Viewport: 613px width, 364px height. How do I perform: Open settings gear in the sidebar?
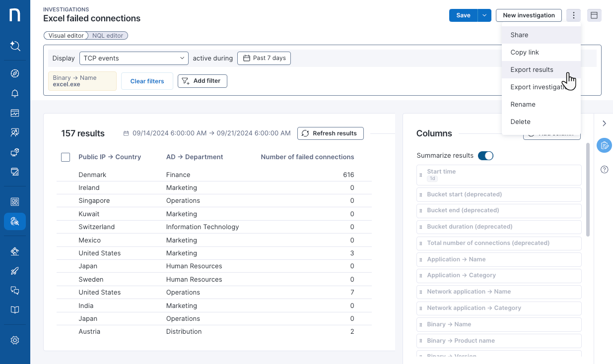[15, 340]
